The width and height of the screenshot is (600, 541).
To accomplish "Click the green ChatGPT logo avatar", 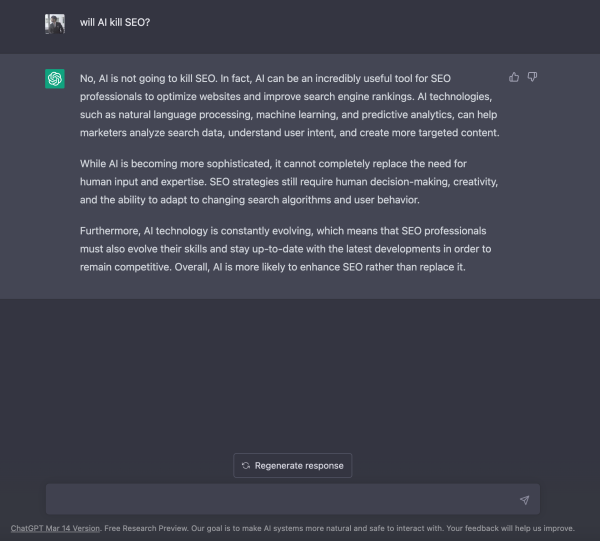I will (x=55, y=79).
